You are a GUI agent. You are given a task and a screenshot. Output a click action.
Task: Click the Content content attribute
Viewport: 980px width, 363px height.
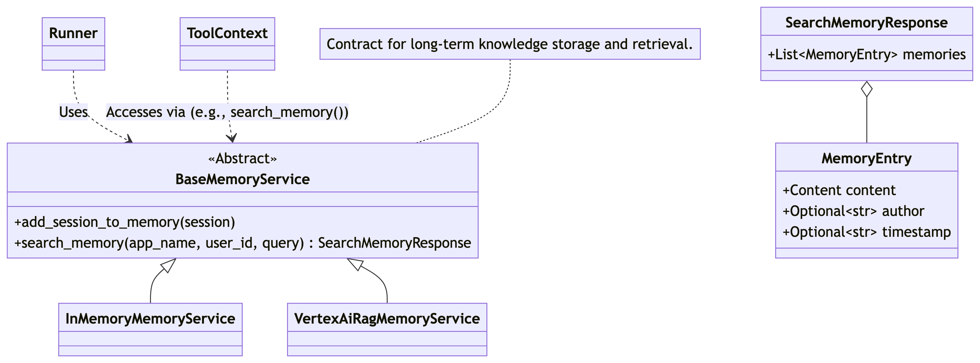[x=839, y=190]
